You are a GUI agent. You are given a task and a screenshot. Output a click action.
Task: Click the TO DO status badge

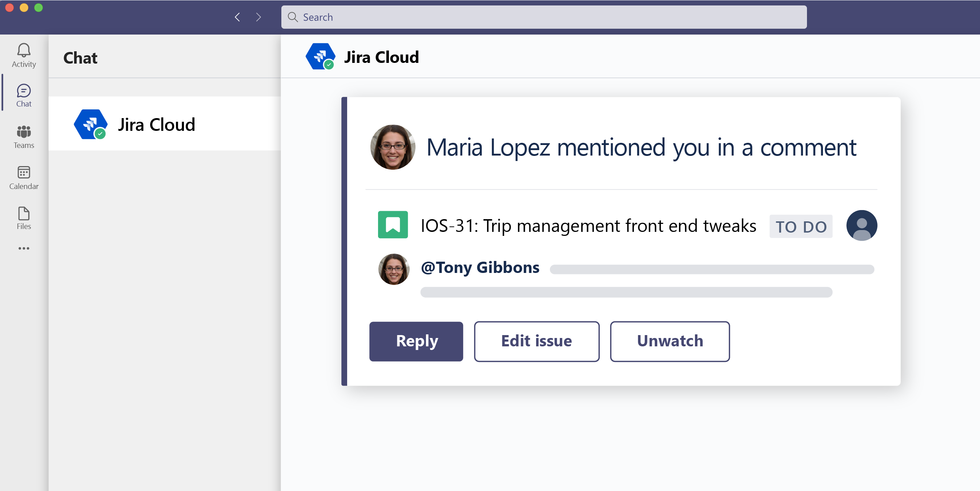tap(802, 226)
